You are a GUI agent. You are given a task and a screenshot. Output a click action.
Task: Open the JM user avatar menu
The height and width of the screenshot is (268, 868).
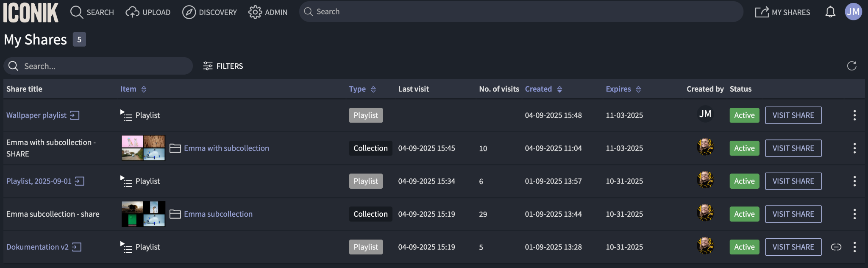tap(853, 12)
